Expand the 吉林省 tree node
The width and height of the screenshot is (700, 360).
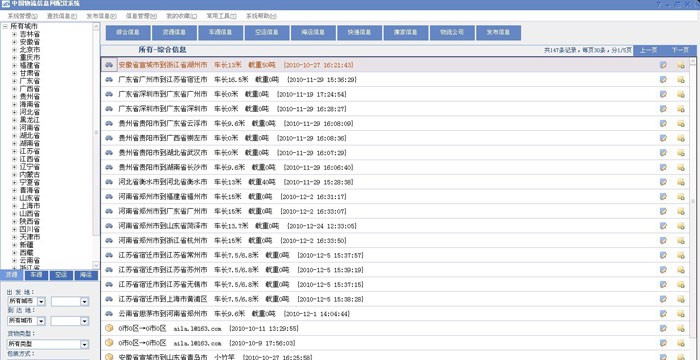pyautogui.click(x=15, y=34)
